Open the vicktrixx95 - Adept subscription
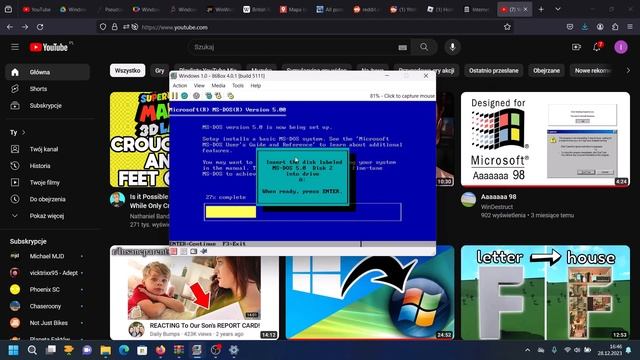The image size is (640, 360). 47,273
